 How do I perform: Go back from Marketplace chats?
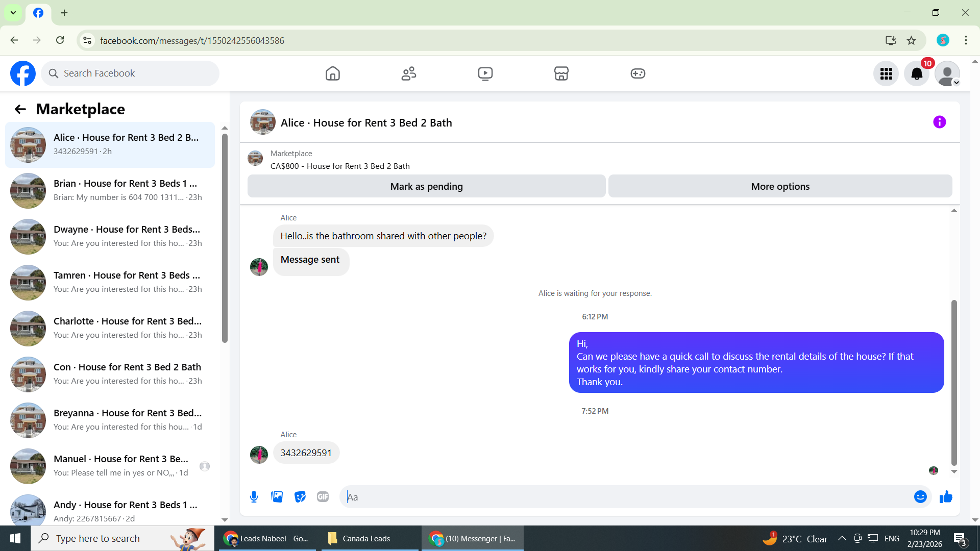tap(20, 109)
